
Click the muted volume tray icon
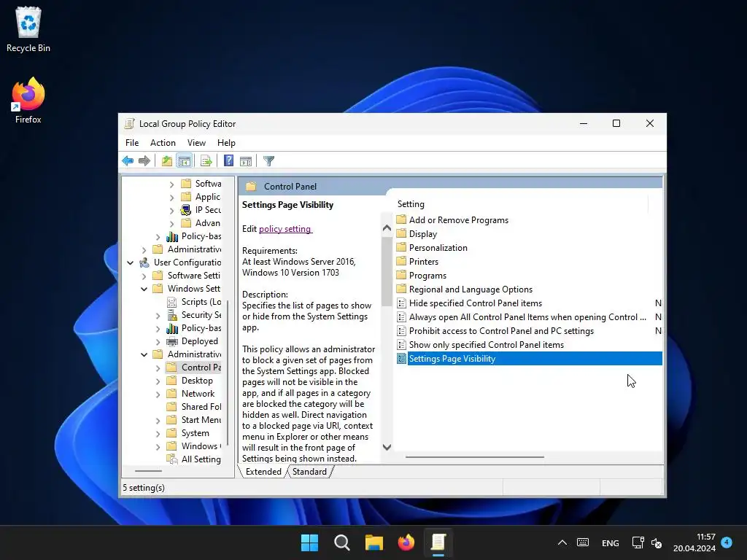[657, 542]
